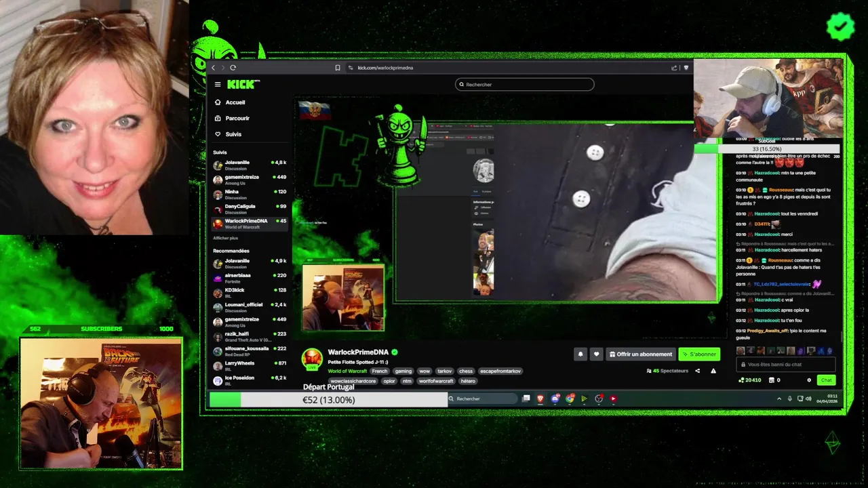Open airserbiaaa recommended channel

pyautogui.click(x=250, y=278)
